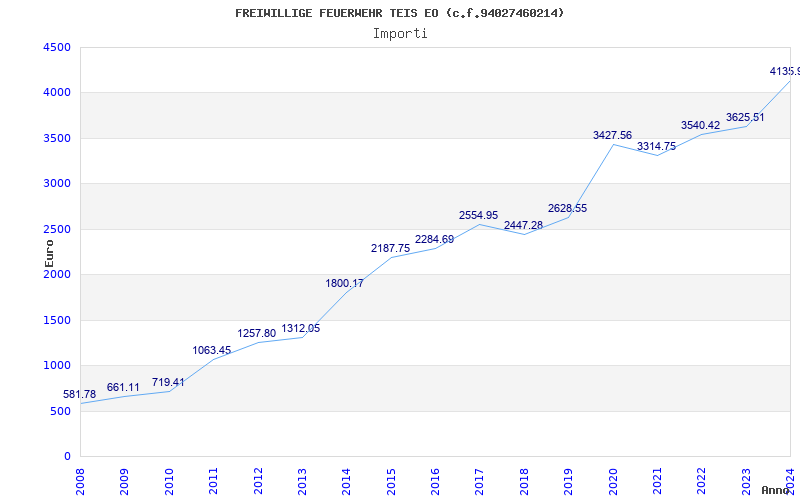Click the Importi subtitle

click(x=400, y=33)
